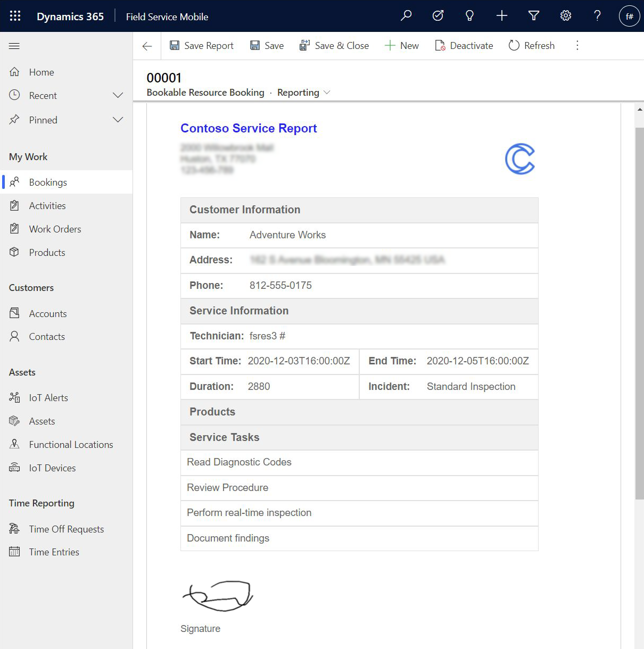Expand the Pinned section chevron
Screen dimensions: 644x649
pyautogui.click(x=118, y=120)
